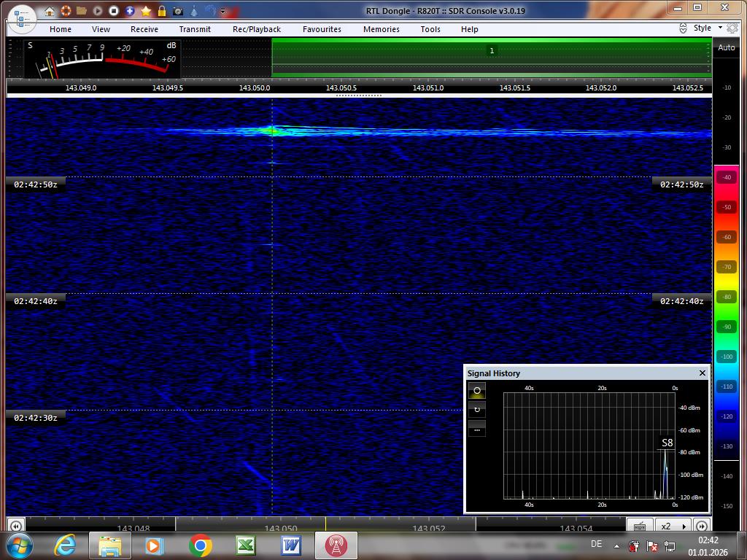Click the 143.050.0 frequency scale label
Image resolution: width=747 pixels, height=560 pixels.
255,88
